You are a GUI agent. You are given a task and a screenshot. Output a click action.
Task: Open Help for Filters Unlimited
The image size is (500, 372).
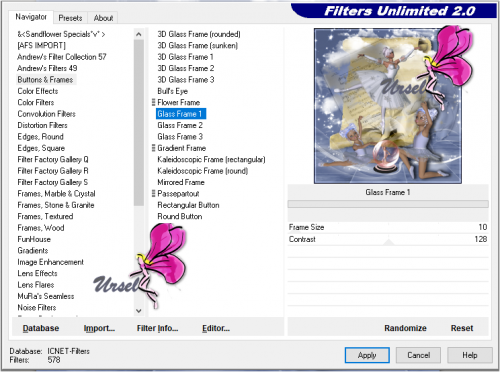point(470,355)
